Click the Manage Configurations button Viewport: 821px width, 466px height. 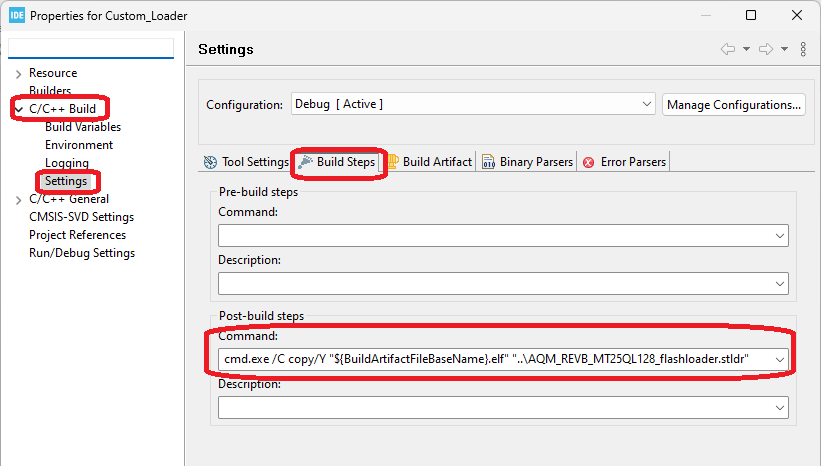(734, 104)
